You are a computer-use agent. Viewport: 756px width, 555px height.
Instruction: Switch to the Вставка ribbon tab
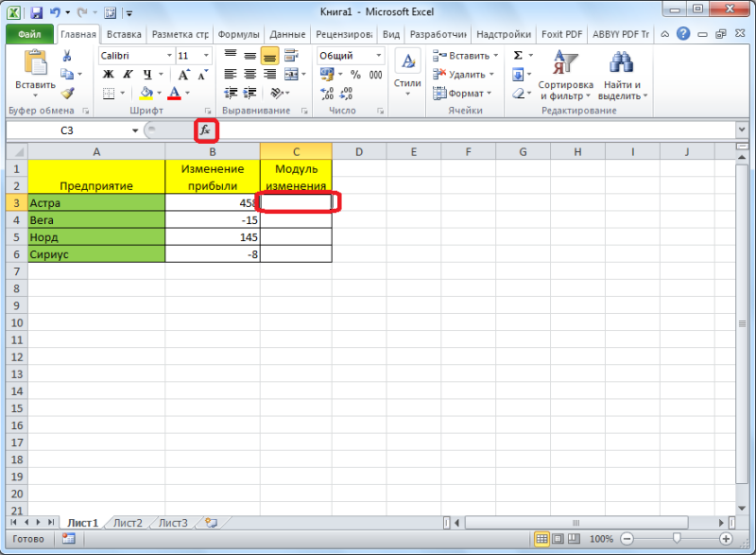124,34
